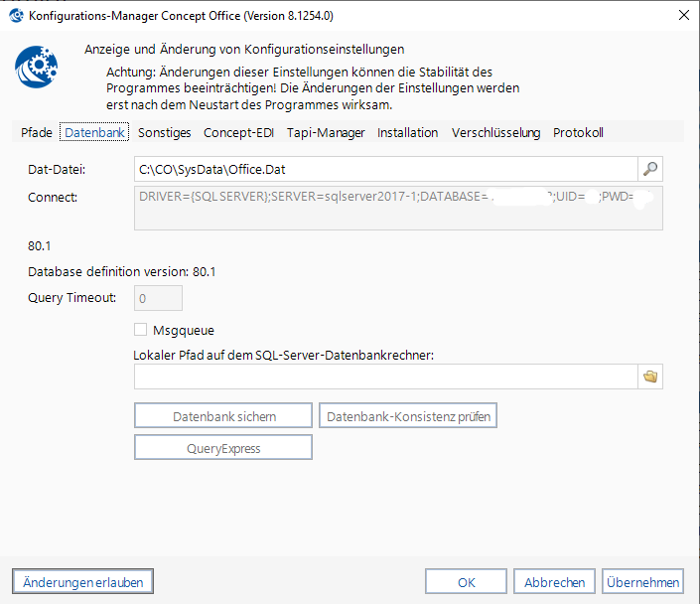Click Übernehmen to apply settings
Image resolution: width=700 pixels, height=604 pixels.
pos(642,582)
